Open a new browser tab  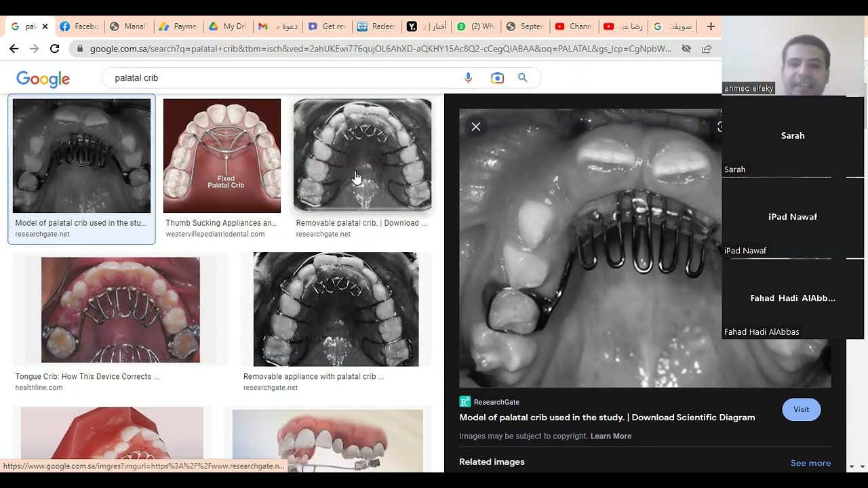point(711,26)
